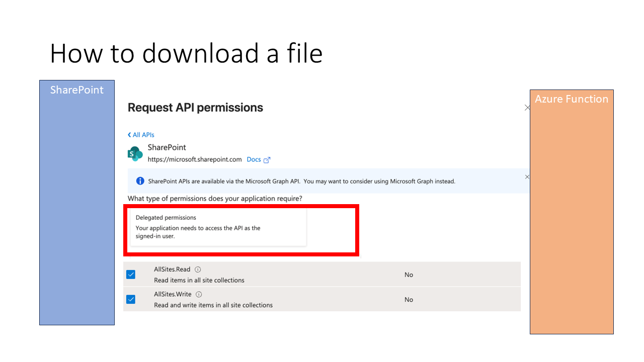Select the blue SharePoint box
644x362 pixels.
(77, 203)
